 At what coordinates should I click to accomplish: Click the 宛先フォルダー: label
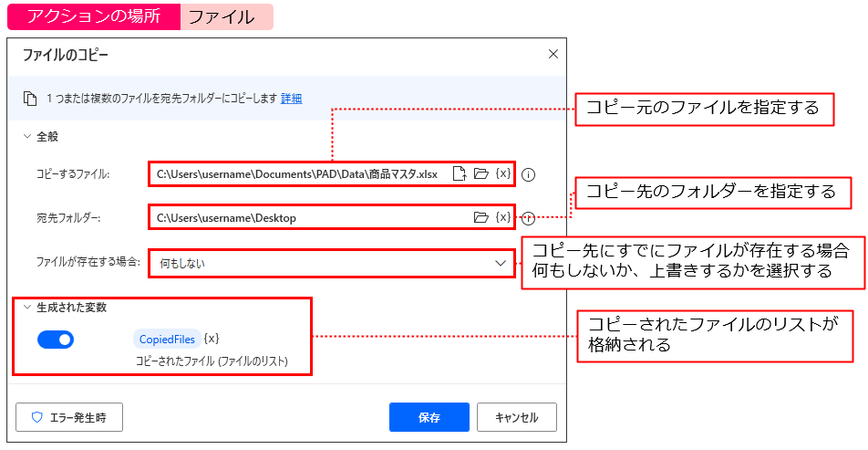67,218
